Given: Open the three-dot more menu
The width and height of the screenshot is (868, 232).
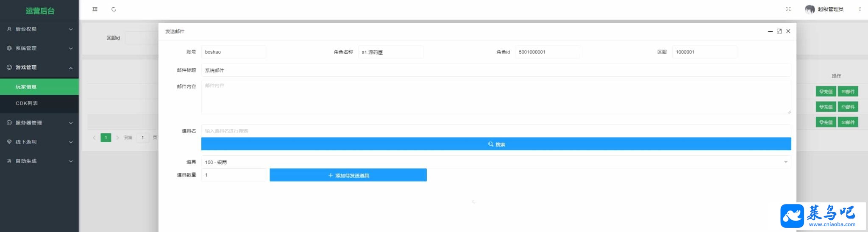Looking at the screenshot, I should [860, 9].
